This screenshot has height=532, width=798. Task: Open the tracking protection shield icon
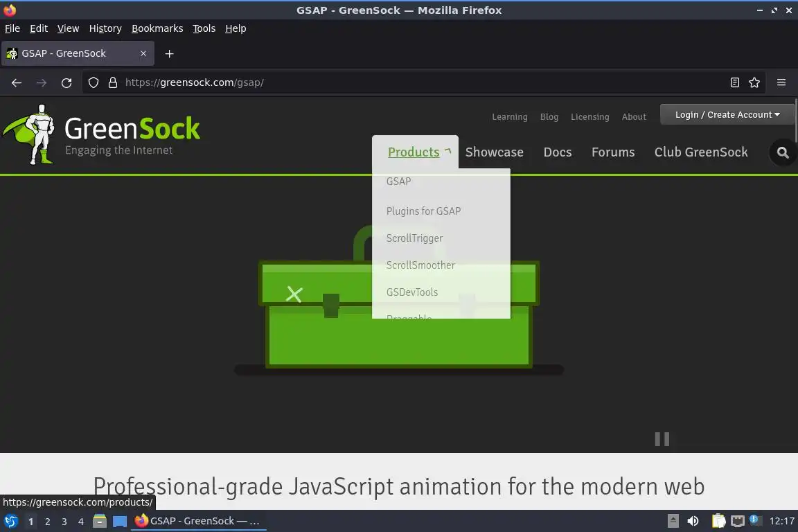click(93, 82)
